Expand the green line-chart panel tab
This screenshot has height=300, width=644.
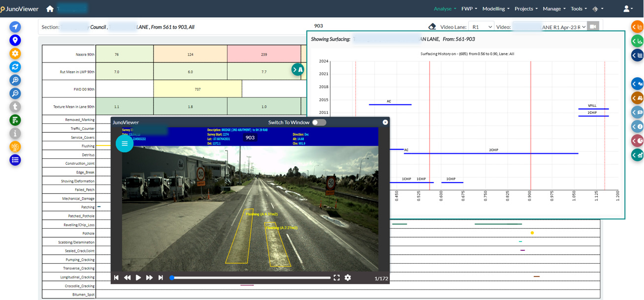pyautogui.click(x=638, y=41)
